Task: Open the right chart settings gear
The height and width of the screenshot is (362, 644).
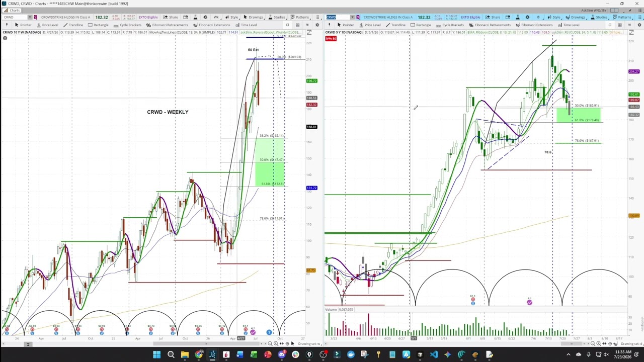Action: pyautogui.click(x=527, y=17)
